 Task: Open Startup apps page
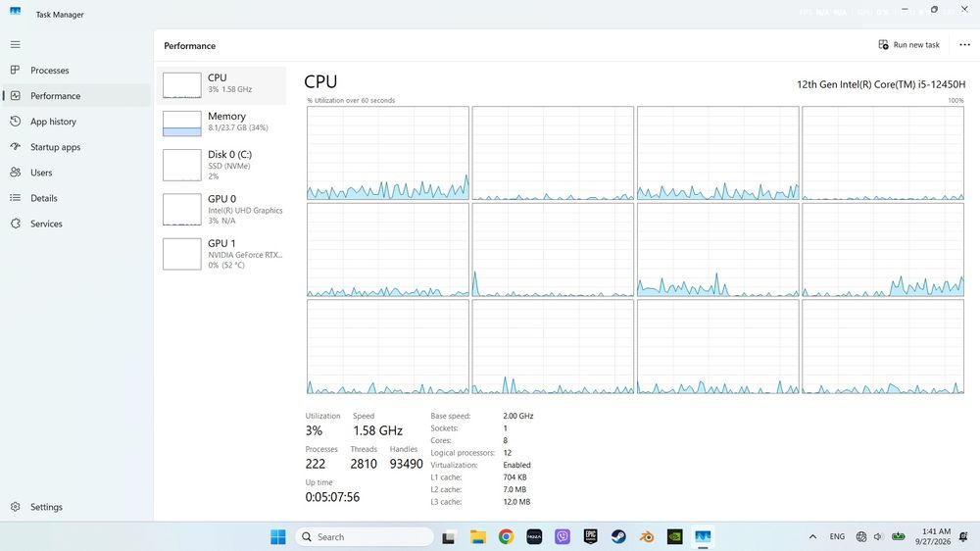(x=76, y=147)
